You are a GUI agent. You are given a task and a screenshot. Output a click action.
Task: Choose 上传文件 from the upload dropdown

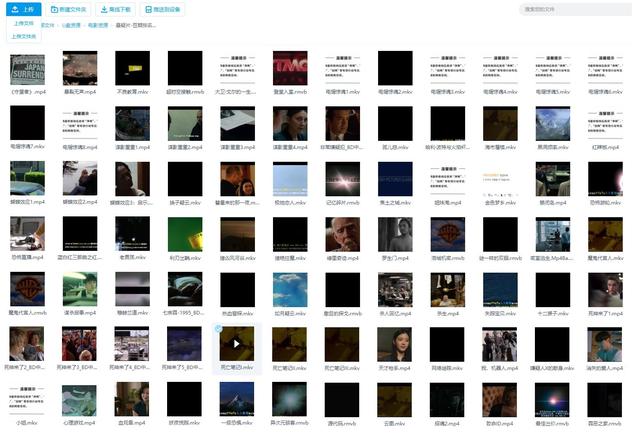point(24,24)
